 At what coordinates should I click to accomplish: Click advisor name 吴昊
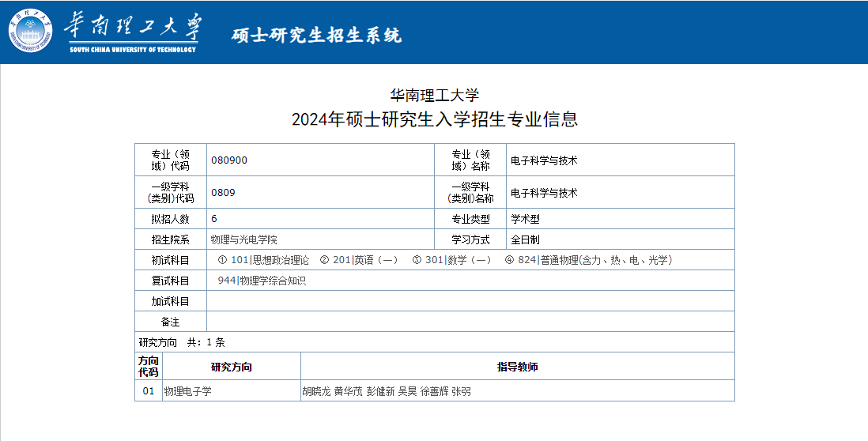(x=407, y=391)
